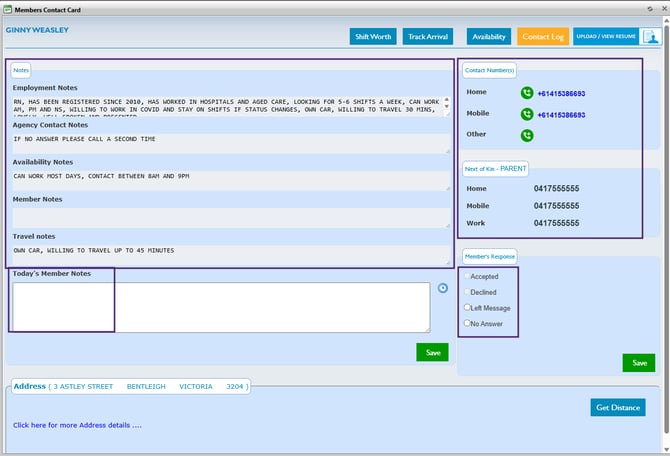
Task: Click into Today's Member Notes text box
Action: tap(222, 307)
